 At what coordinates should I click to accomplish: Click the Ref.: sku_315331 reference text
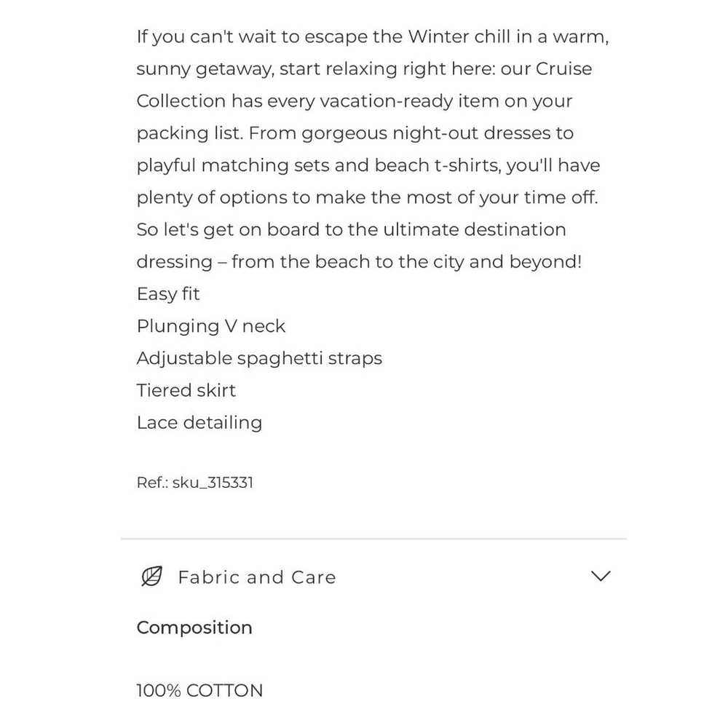[x=195, y=483]
